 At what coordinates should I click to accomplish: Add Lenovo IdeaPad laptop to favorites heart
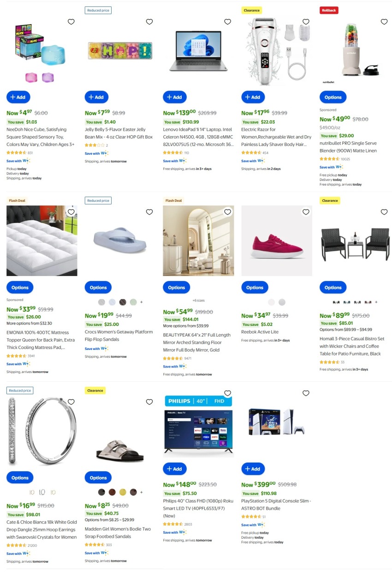point(227,22)
